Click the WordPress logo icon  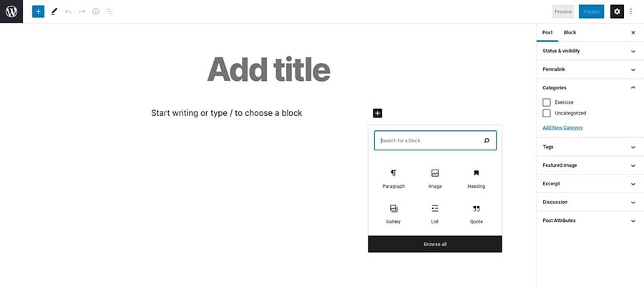(11, 11)
